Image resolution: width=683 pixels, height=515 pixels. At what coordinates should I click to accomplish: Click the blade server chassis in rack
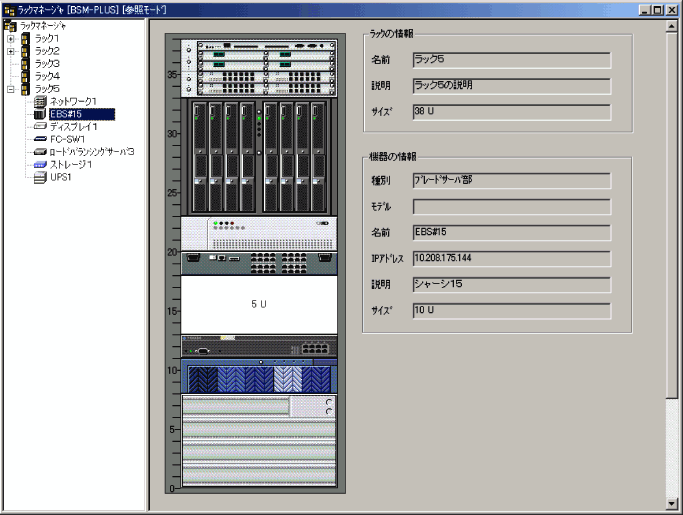tap(258, 156)
